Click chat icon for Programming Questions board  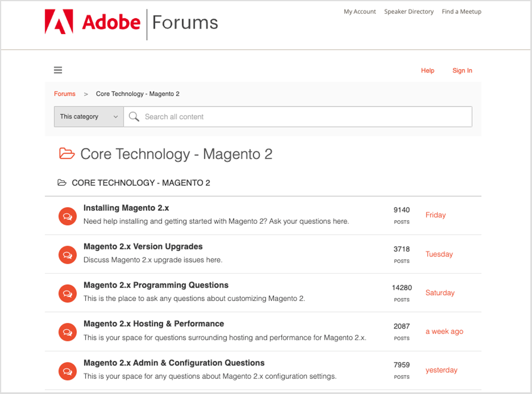[x=68, y=293]
